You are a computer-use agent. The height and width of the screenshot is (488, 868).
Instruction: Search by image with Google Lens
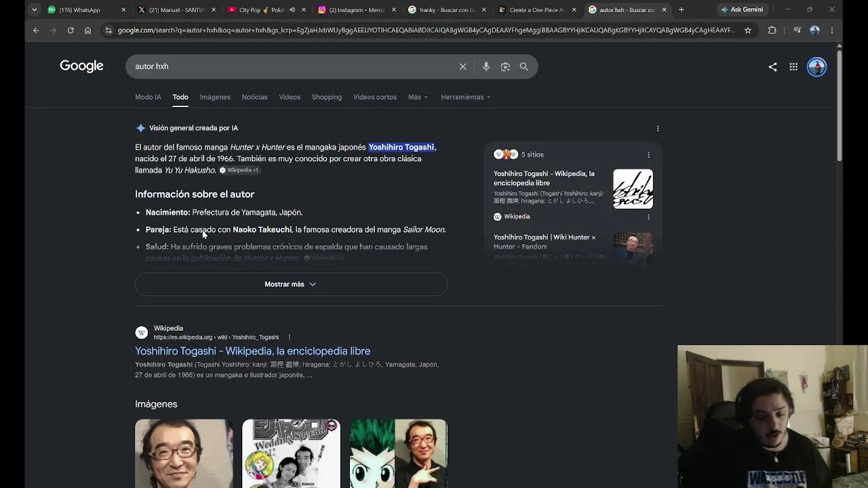[505, 66]
